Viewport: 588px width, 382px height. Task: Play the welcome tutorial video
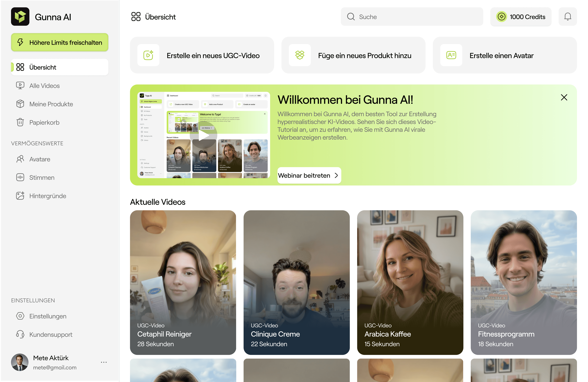(203, 135)
